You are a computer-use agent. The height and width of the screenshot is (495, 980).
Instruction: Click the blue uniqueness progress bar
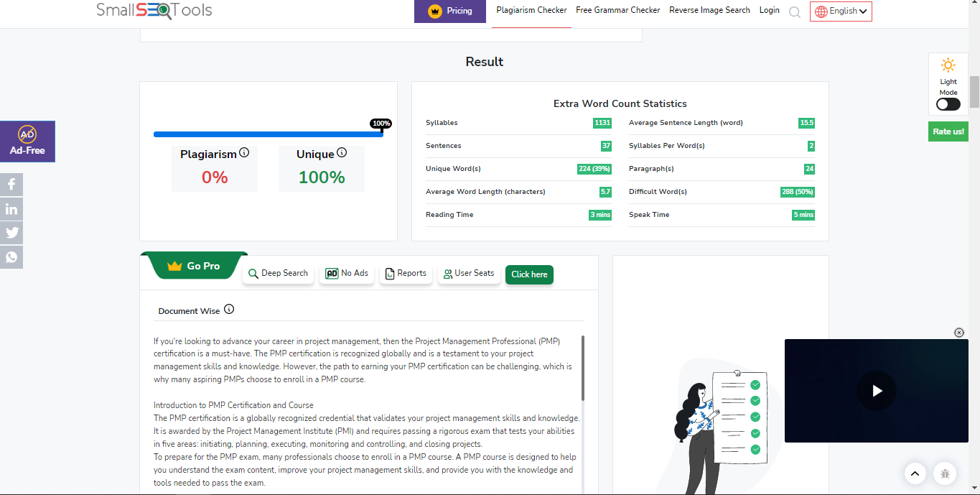click(x=268, y=134)
